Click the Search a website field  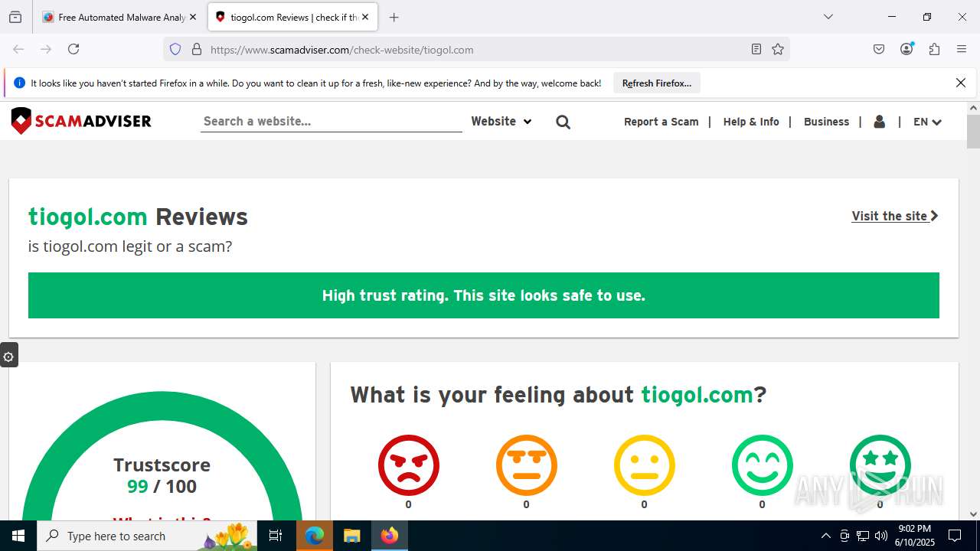(331, 121)
